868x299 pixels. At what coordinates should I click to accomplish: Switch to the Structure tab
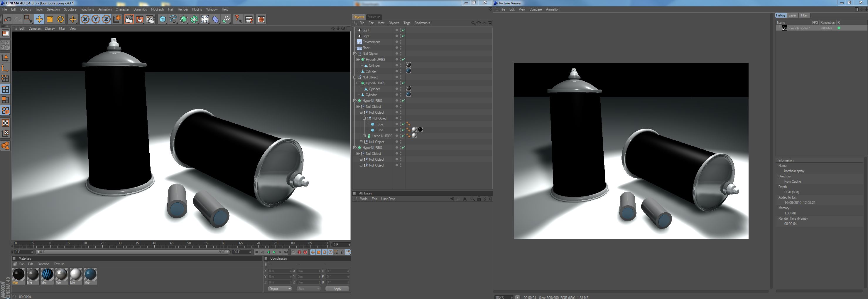(x=374, y=17)
